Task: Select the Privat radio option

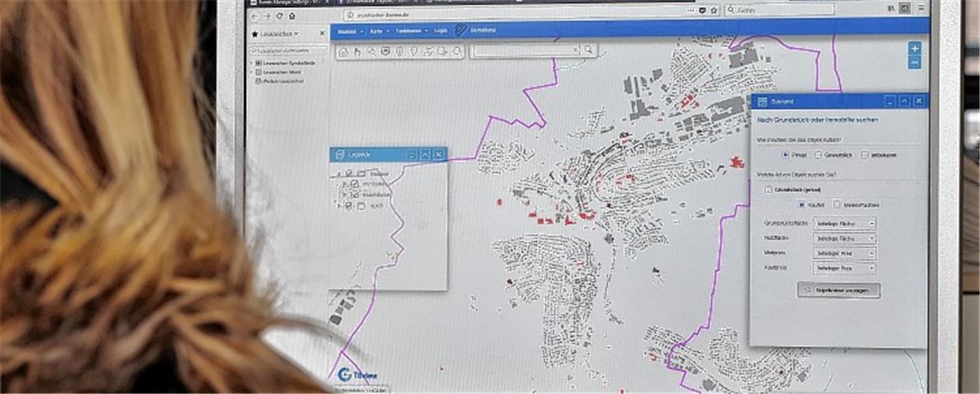Action: tap(785, 154)
